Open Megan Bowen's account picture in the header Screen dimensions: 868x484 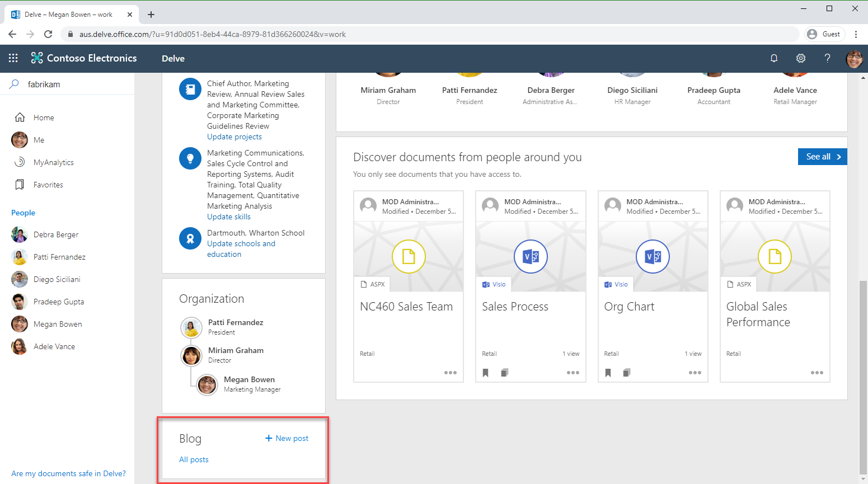(x=854, y=58)
